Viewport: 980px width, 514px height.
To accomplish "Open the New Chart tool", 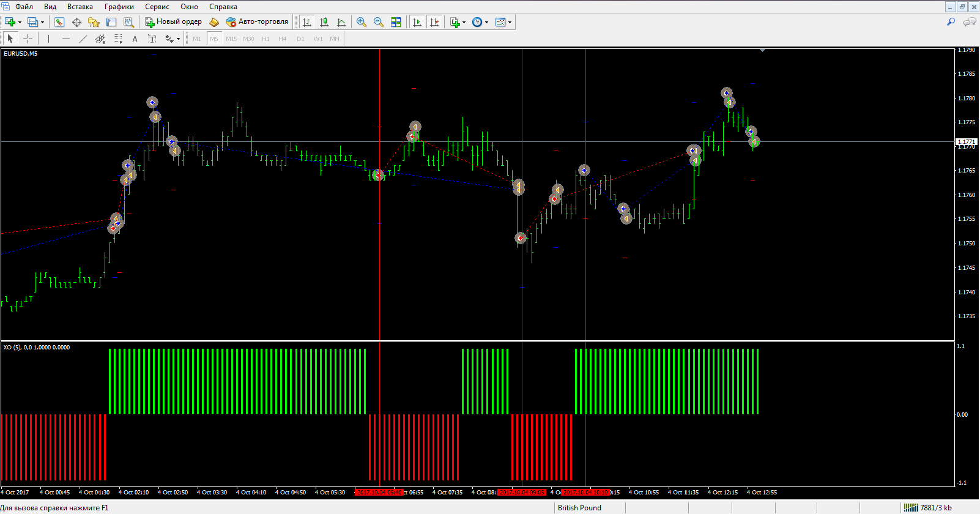I will point(10,22).
